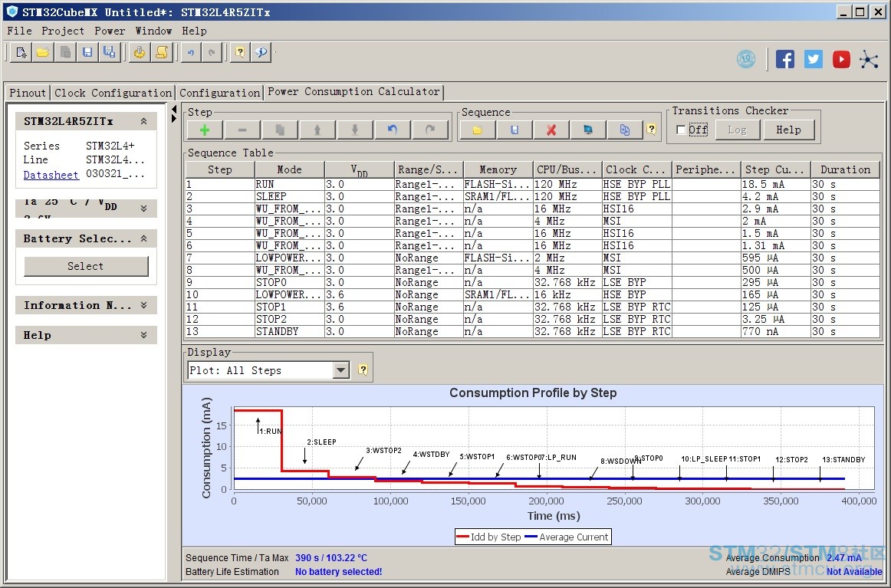Image resolution: width=891 pixels, height=588 pixels.
Task: Click the Save Project As toolbar icon
Action: (x=109, y=53)
